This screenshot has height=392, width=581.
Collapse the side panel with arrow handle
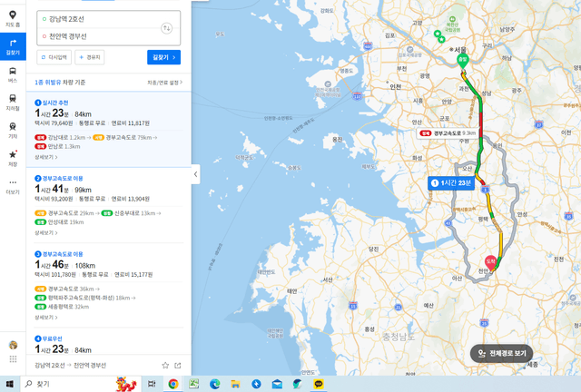pyautogui.click(x=196, y=174)
